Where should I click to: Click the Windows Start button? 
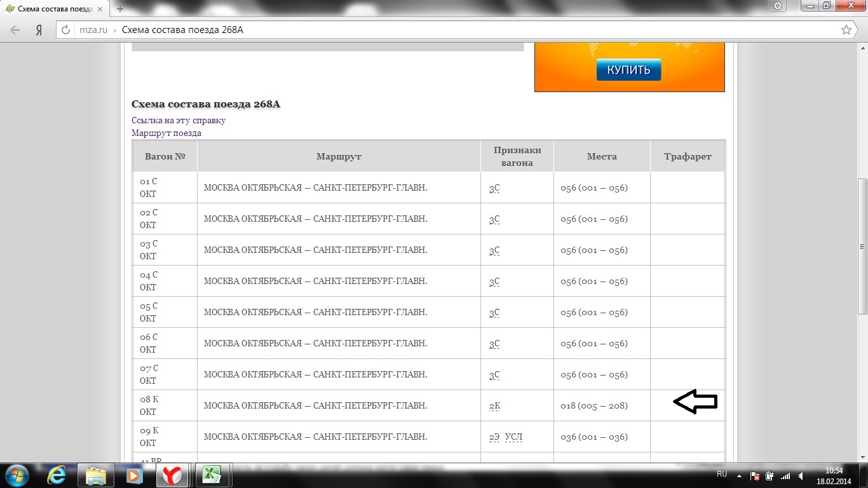click(17, 475)
